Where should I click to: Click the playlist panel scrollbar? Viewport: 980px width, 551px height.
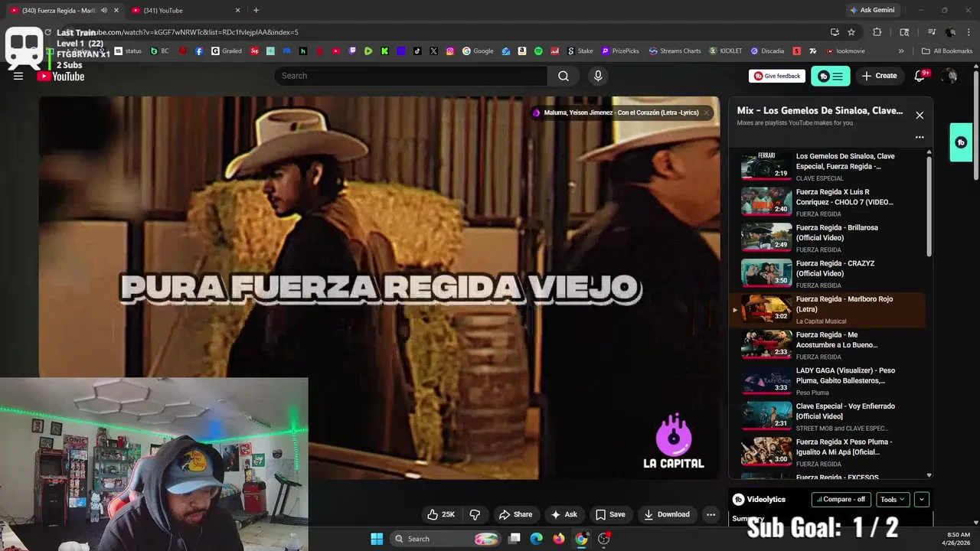pyautogui.click(x=929, y=207)
